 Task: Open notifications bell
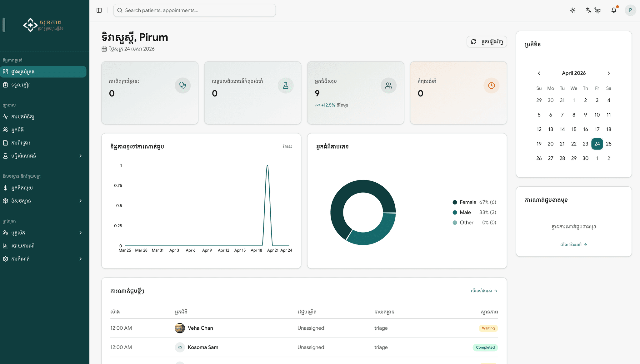click(x=614, y=10)
